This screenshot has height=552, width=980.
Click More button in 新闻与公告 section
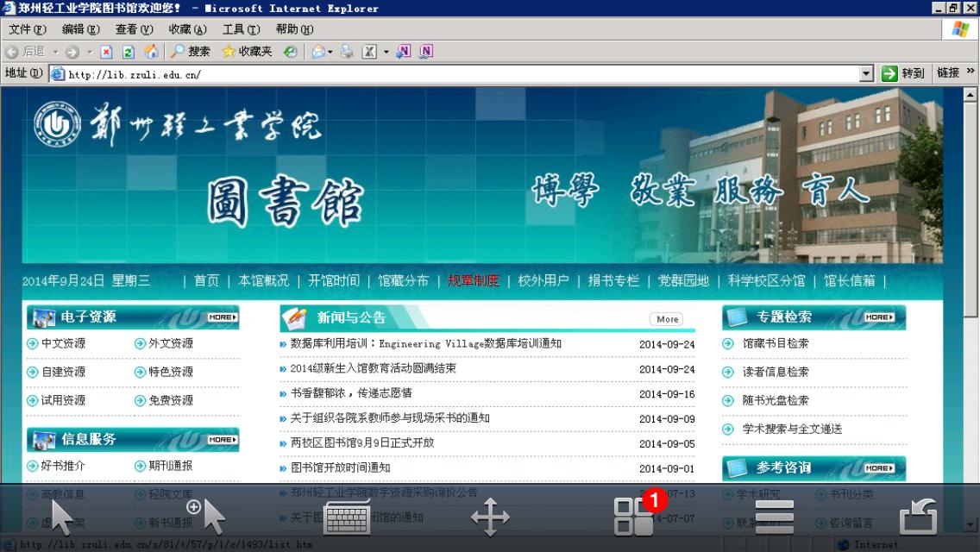pos(667,319)
